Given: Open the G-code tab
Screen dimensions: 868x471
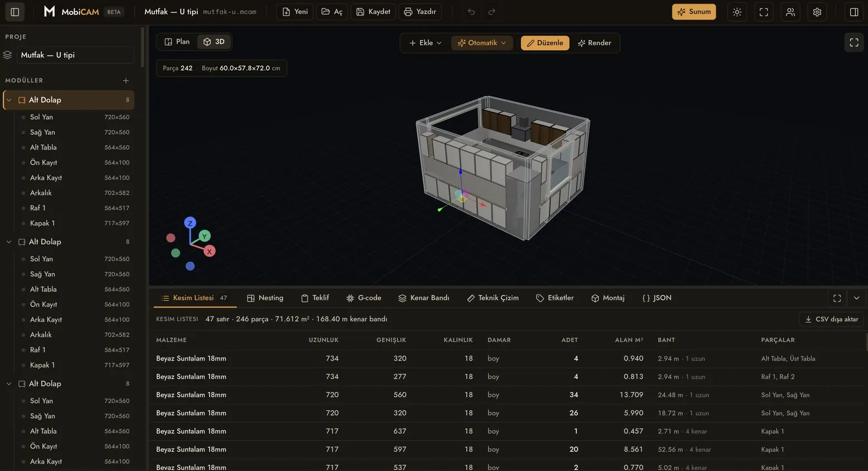Looking at the screenshot, I should [x=364, y=298].
